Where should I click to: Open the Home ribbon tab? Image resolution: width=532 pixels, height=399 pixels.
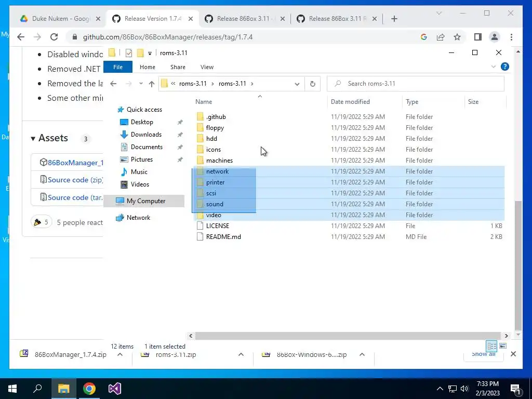coord(147,67)
